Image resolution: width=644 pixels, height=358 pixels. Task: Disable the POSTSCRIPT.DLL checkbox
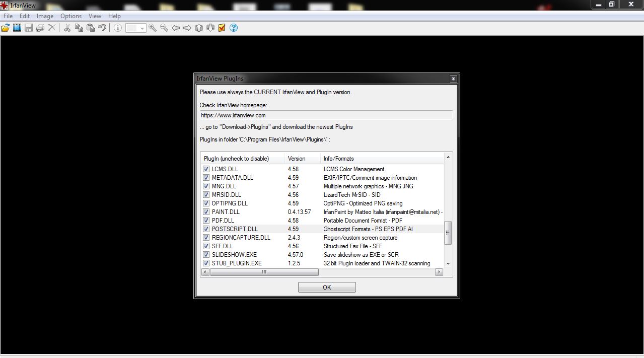[x=206, y=229]
